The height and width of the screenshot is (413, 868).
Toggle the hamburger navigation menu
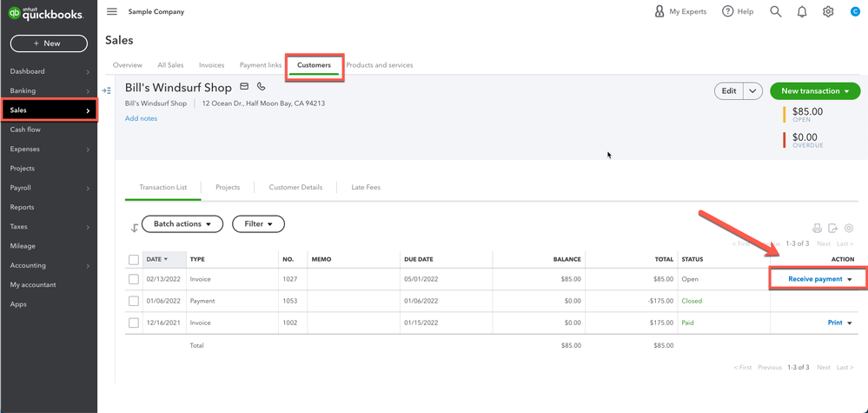tap(112, 11)
